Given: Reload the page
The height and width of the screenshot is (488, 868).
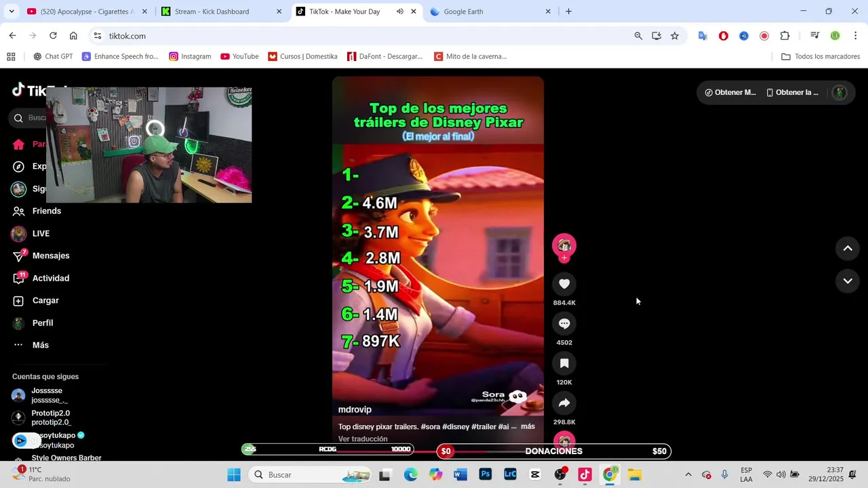Looking at the screenshot, I should pyautogui.click(x=53, y=36).
